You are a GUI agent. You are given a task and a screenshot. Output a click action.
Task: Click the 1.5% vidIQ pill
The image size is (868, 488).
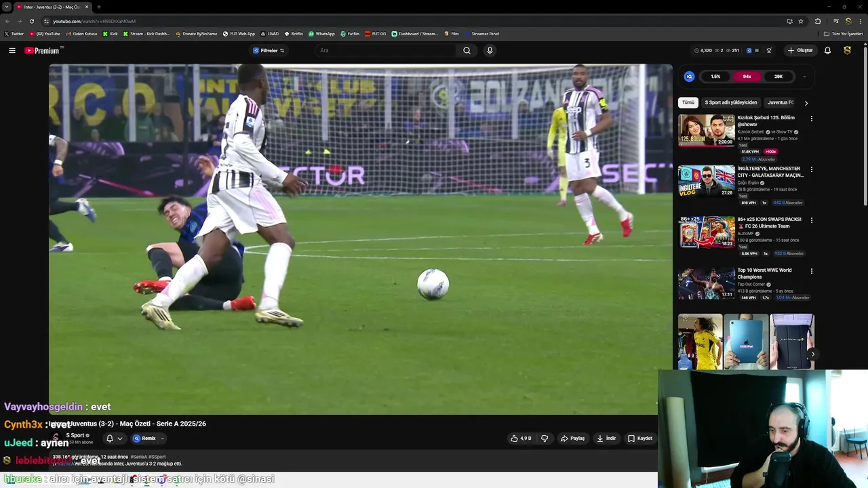tap(715, 77)
